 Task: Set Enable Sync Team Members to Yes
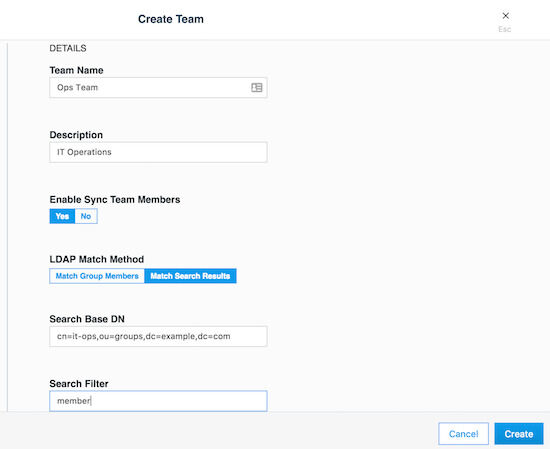[x=62, y=216]
